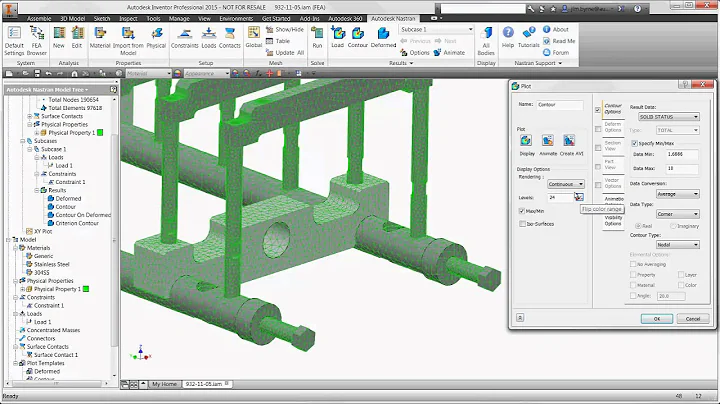This screenshot has width=720, height=404.
Task: Open the Material properties tool
Action: pyautogui.click(x=100, y=38)
